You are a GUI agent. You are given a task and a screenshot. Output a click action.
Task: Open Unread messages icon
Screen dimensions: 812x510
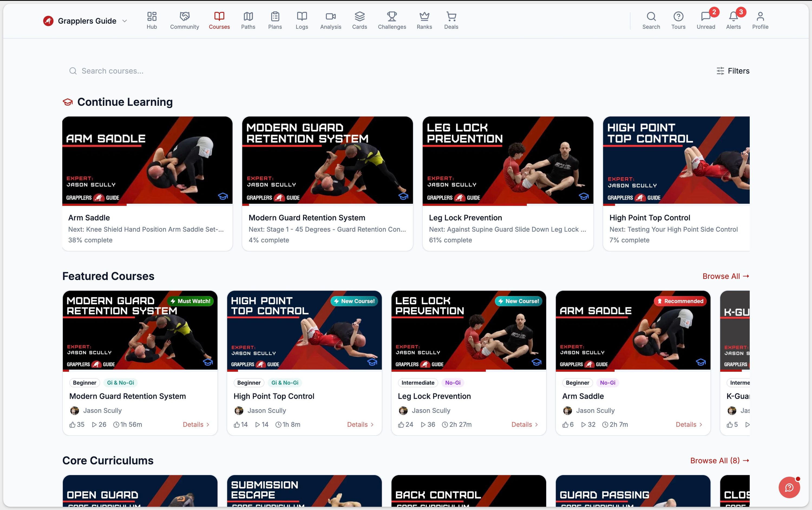tap(705, 16)
